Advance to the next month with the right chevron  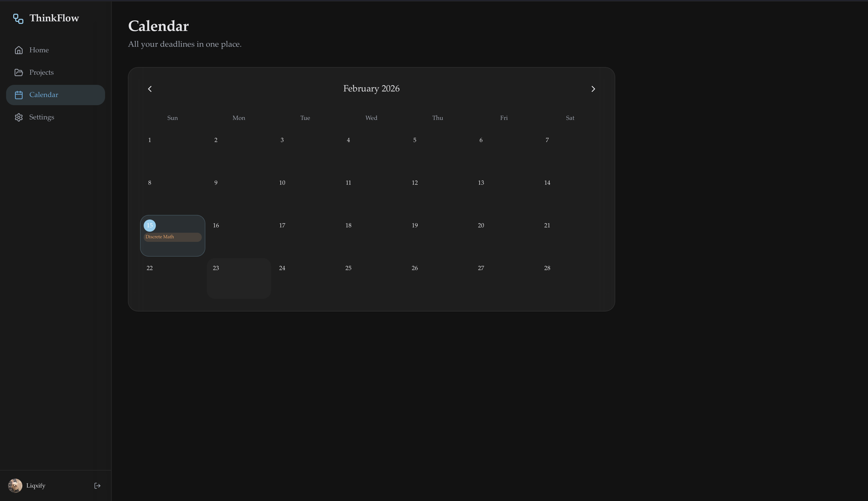point(593,89)
